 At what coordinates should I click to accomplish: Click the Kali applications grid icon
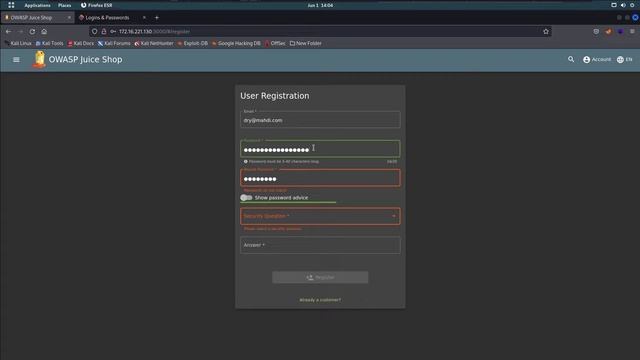11,5
